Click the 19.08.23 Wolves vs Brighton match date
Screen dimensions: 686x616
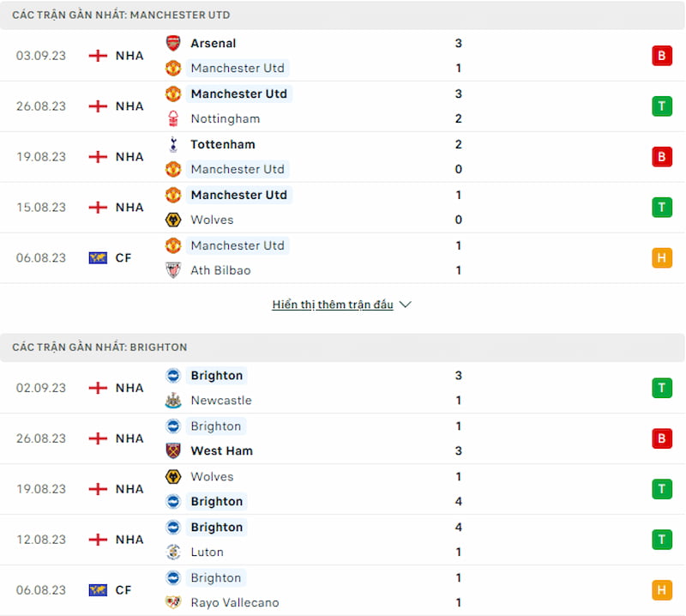41,489
